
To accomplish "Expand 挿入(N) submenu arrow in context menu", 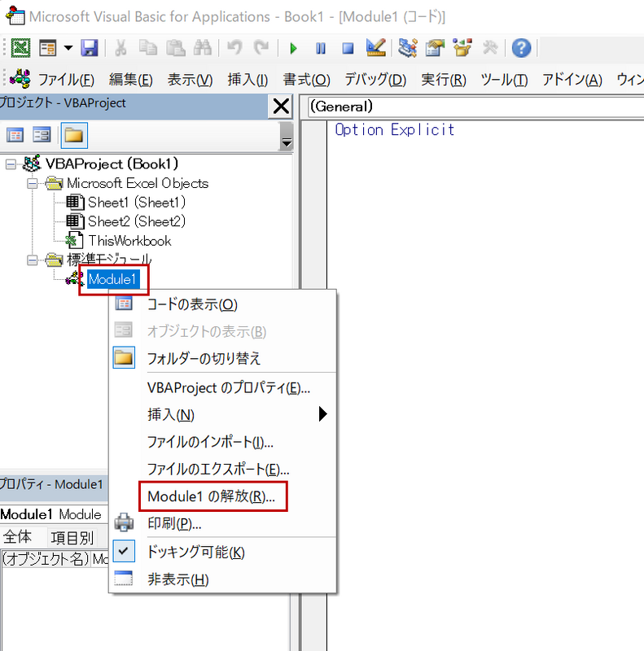I will point(322,414).
